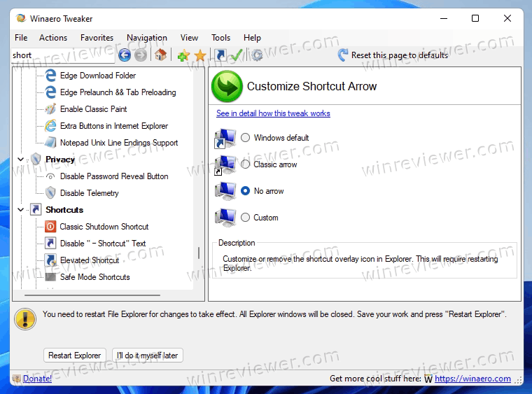Screen dimensions: 532x394
Task: Click Classic arrow preview computer image
Action: click(x=225, y=164)
